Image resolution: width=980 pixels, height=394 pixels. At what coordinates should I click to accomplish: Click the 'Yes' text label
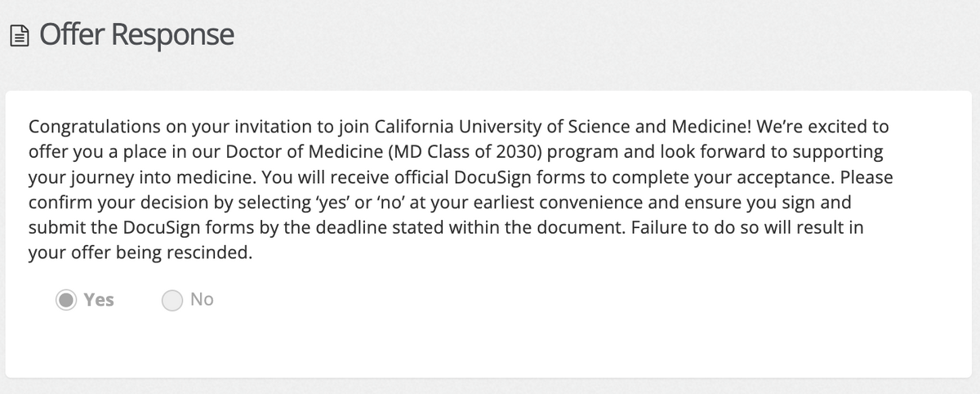click(x=99, y=300)
